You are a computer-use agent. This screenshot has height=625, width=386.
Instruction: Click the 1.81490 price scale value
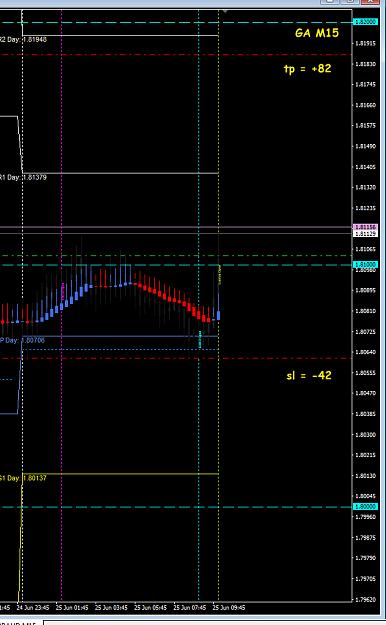366,146
